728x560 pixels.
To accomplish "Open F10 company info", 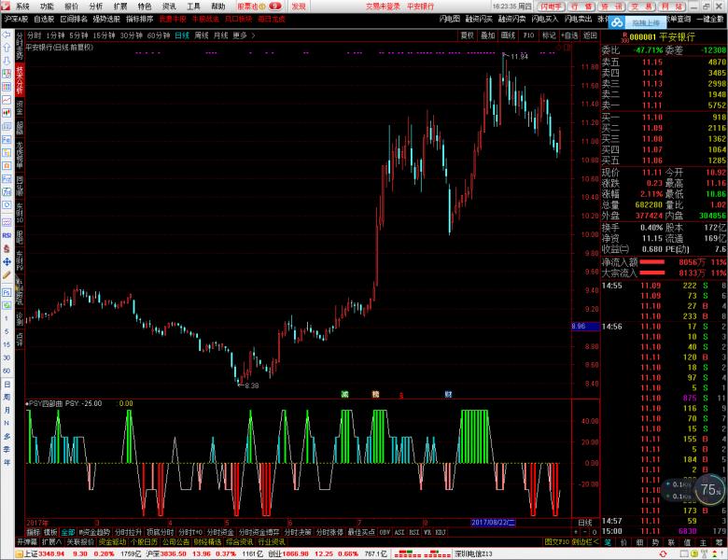I will coord(528,35).
